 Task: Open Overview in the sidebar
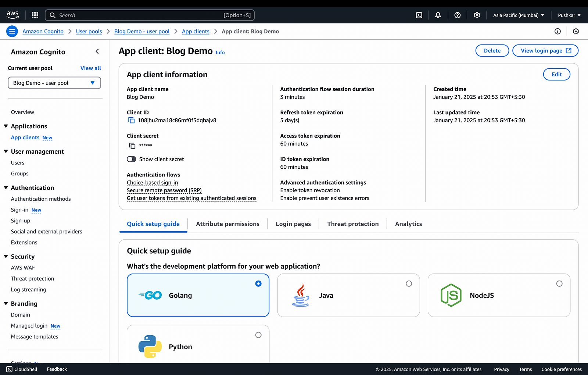click(x=22, y=112)
